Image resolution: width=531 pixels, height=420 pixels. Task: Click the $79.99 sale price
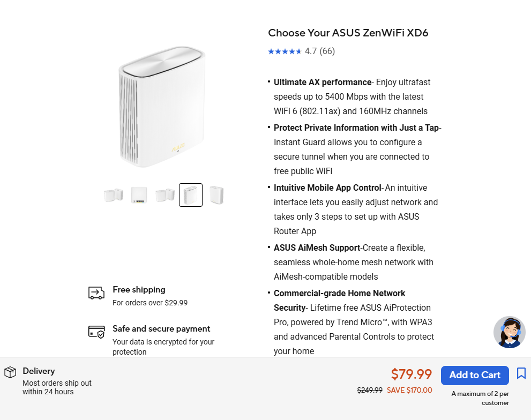point(412,374)
